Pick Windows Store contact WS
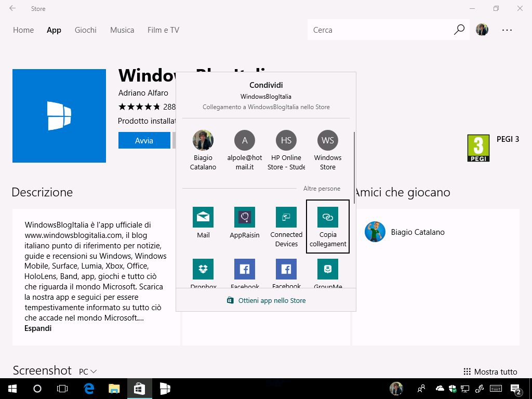532x399 pixels. (x=328, y=150)
